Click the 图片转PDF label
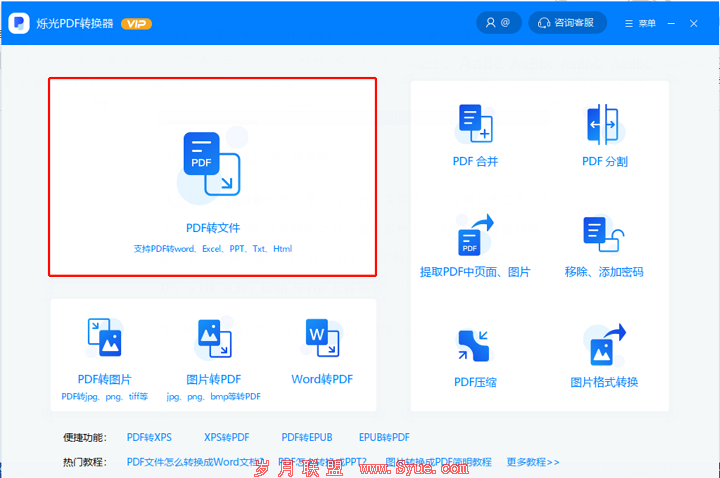This screenshot has height=478, width=720. click(x=214, y=379)
